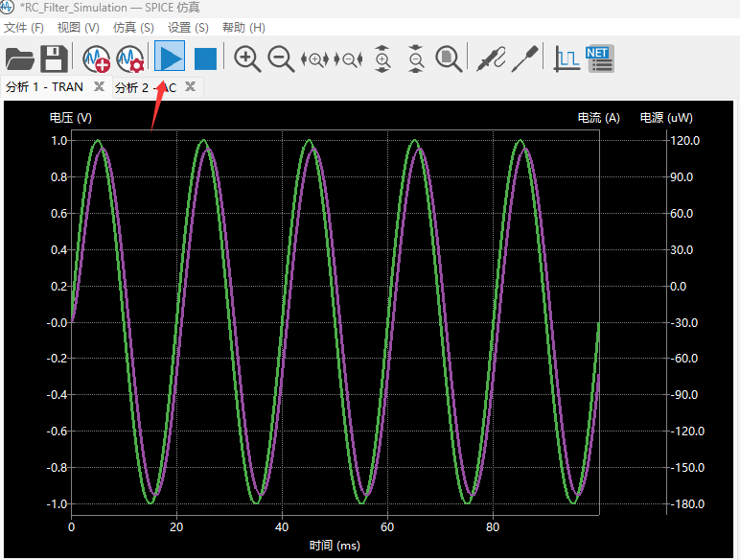740x560 pixels.
Task: Zoom in horizontally on the plot
Action: (x=315, y=59)
